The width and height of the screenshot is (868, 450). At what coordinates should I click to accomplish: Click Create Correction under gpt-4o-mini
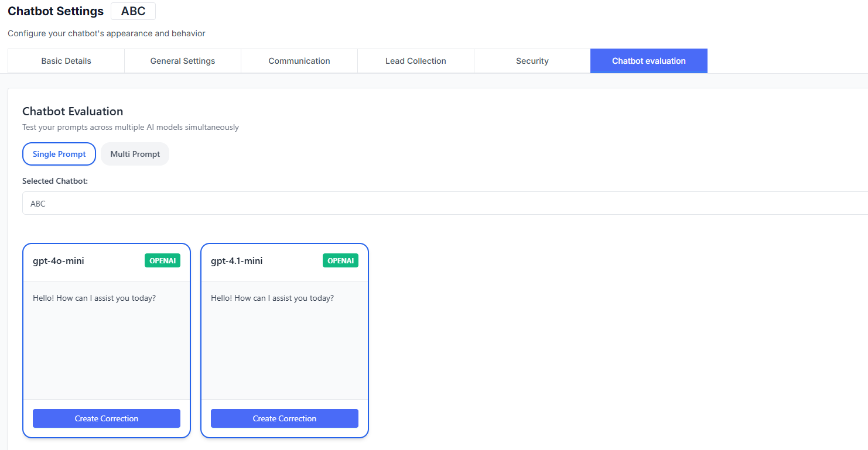point(106,418)
